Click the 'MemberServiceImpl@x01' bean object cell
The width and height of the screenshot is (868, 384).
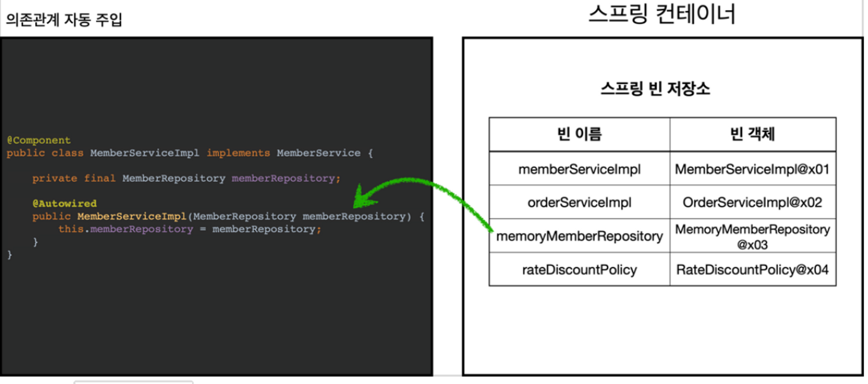click(753, 169)
